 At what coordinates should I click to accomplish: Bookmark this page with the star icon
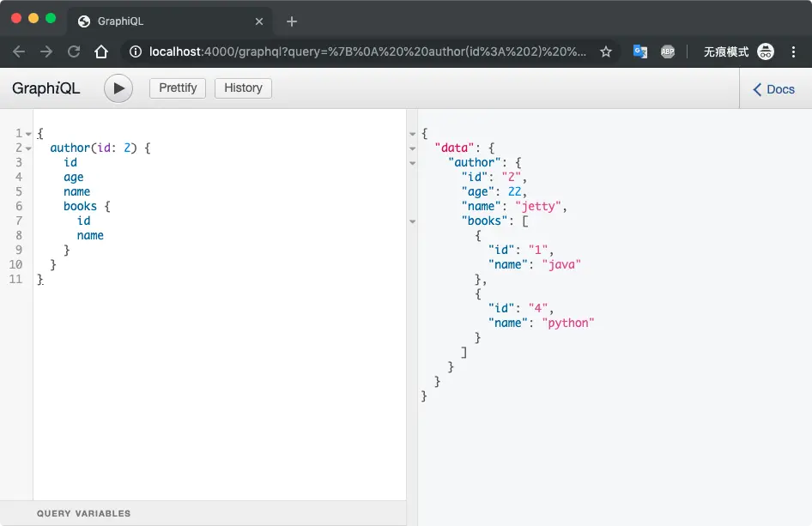606,51
